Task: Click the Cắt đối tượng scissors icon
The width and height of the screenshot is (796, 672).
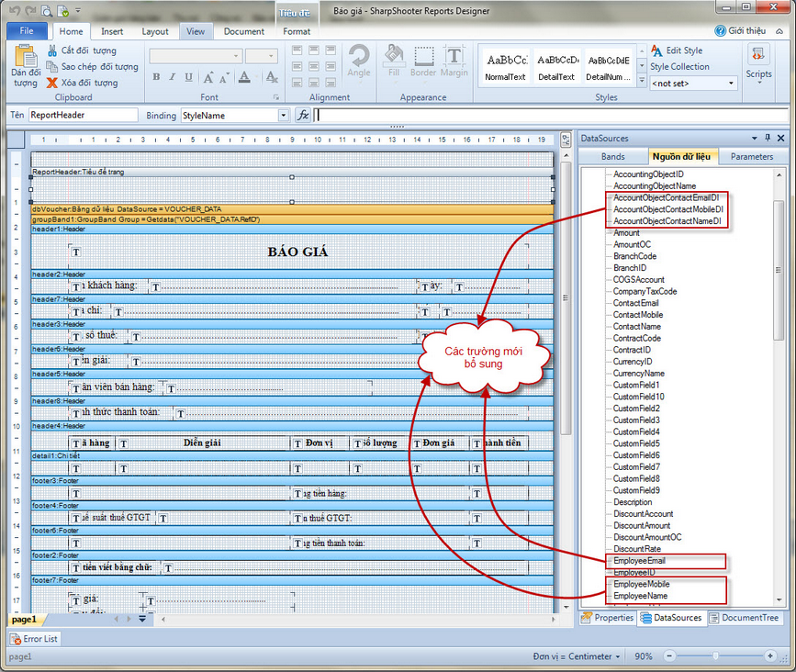Action: tap(51, 50)
